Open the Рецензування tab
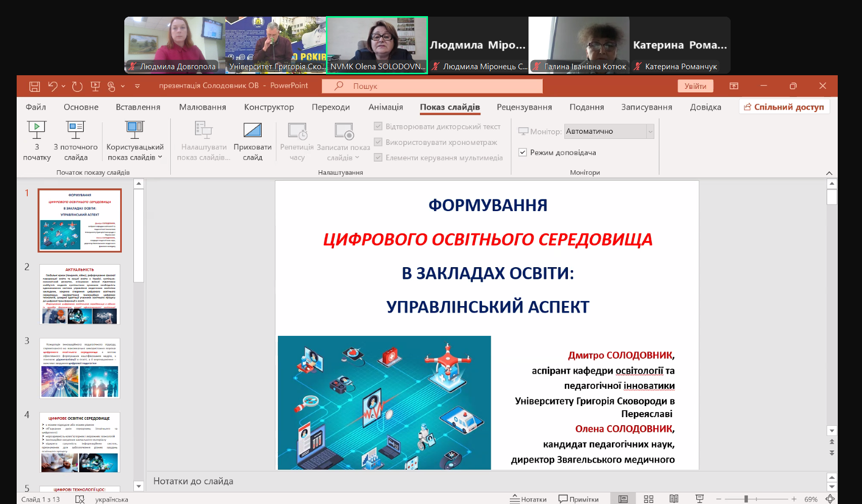 (x=524, y=107)
